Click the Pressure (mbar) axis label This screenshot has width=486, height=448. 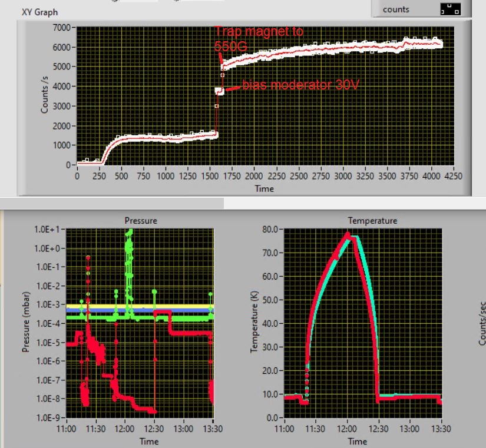tap(26, 322)
